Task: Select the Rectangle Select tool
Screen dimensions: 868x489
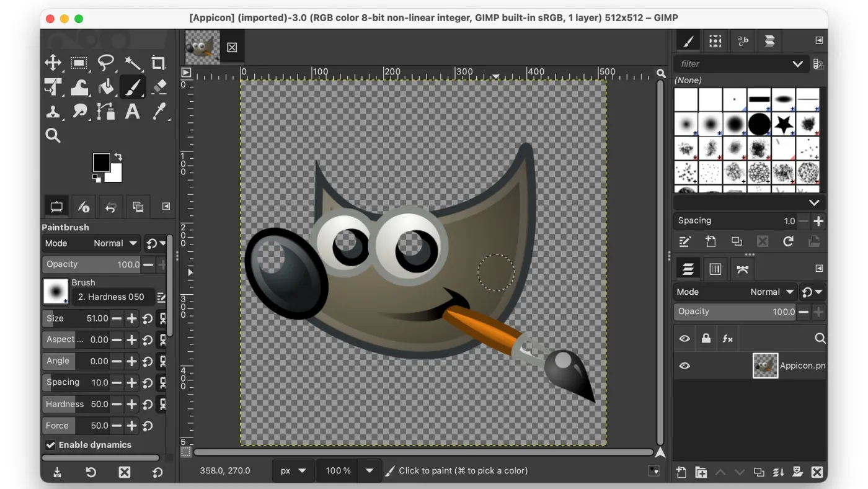Action: coord(79,63)
